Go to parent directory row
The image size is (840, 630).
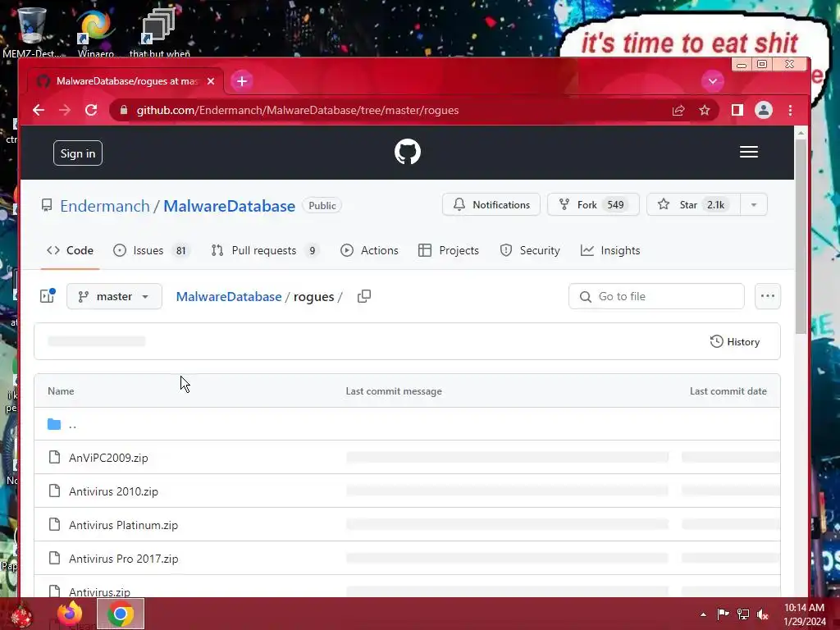pos(407,424)
